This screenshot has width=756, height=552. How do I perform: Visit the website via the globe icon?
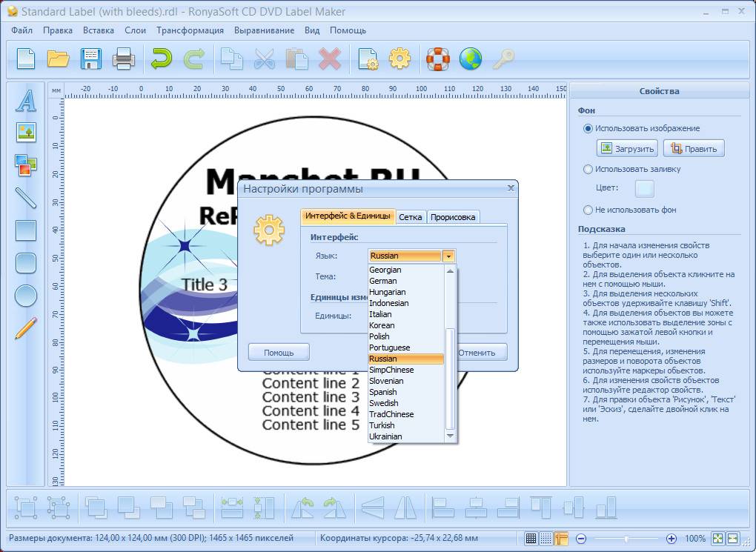click(471, 59)
